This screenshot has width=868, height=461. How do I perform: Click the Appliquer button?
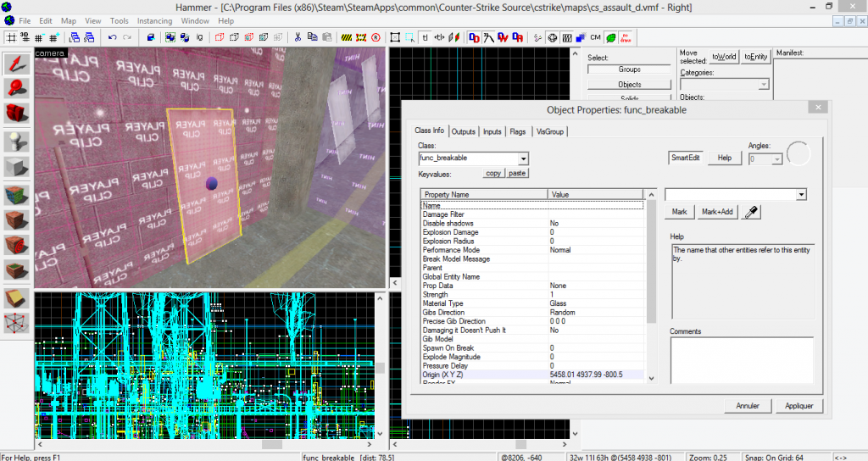click(798, 406)
